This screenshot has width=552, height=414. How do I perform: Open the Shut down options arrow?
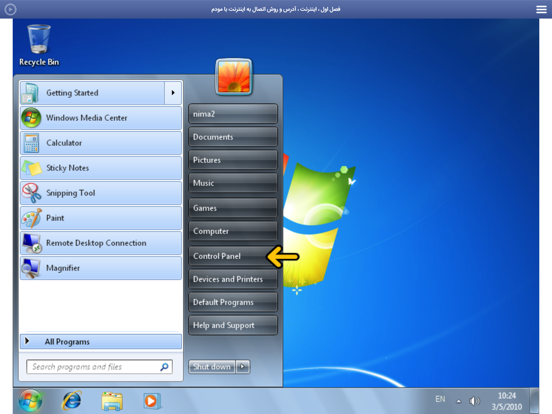(x=243, y=366)
